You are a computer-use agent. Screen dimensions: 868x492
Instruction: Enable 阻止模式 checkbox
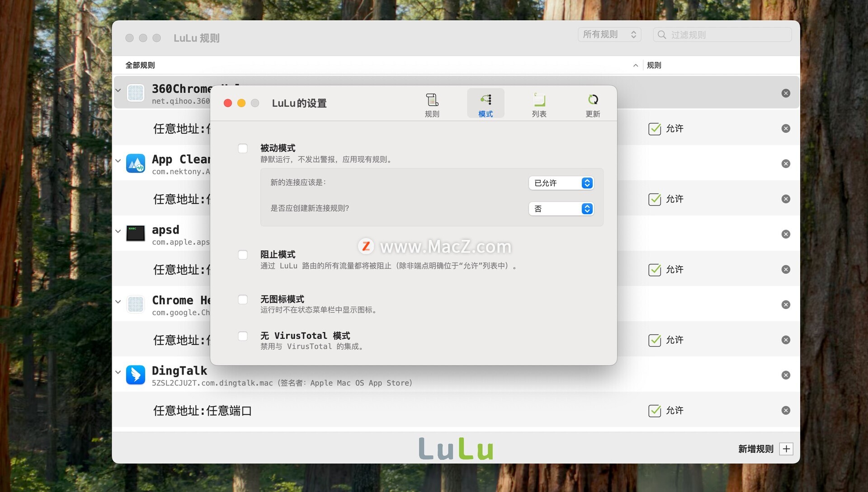tap(243, 255)
